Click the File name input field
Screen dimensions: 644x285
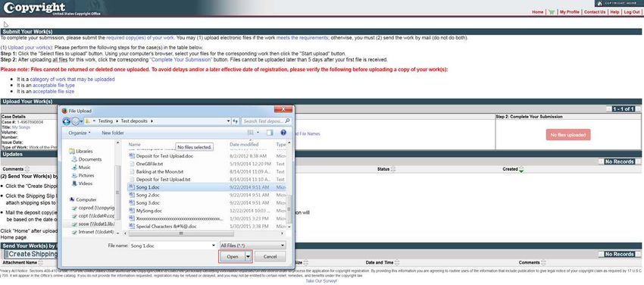point(170,246)
